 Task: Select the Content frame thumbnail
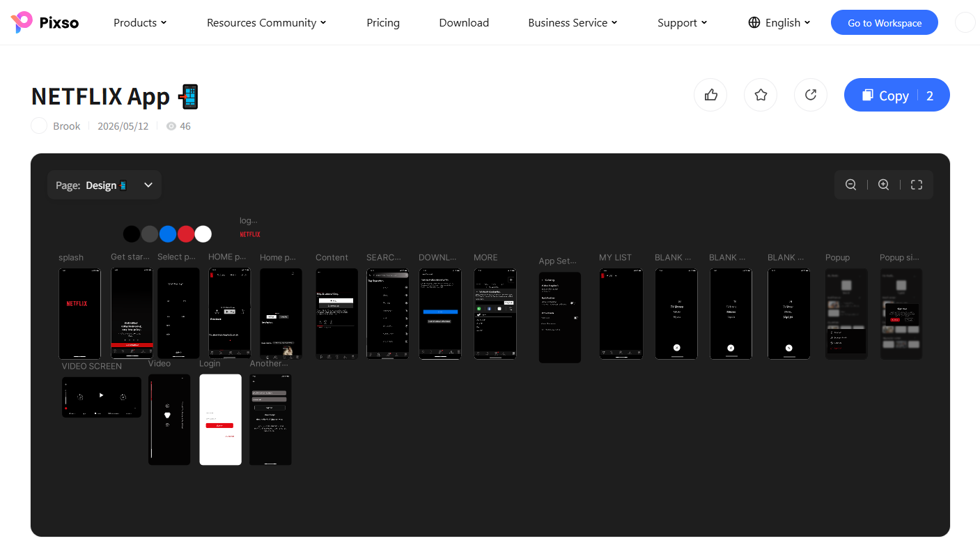[x=336, y=314]
